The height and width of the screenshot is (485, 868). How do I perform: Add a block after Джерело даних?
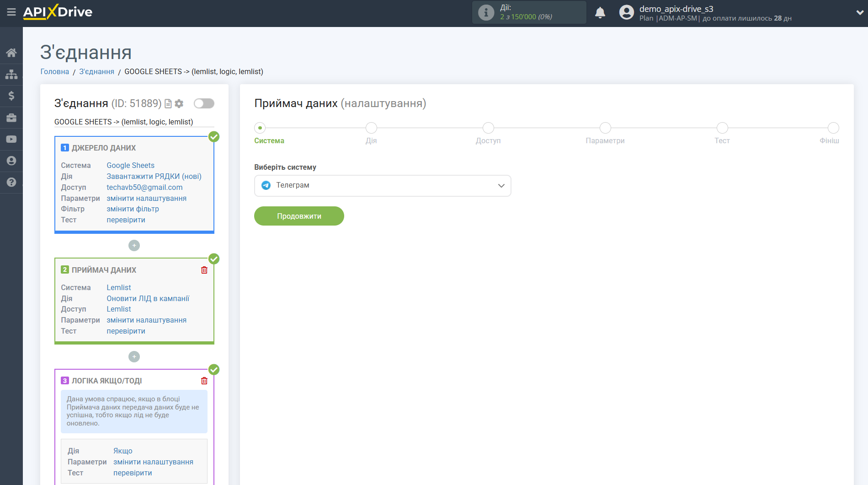pos(134,246)
